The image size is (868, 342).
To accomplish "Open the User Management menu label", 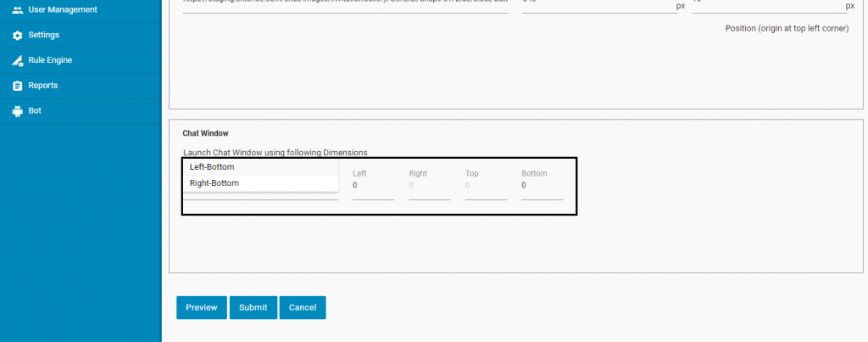I will coord(63,10).
